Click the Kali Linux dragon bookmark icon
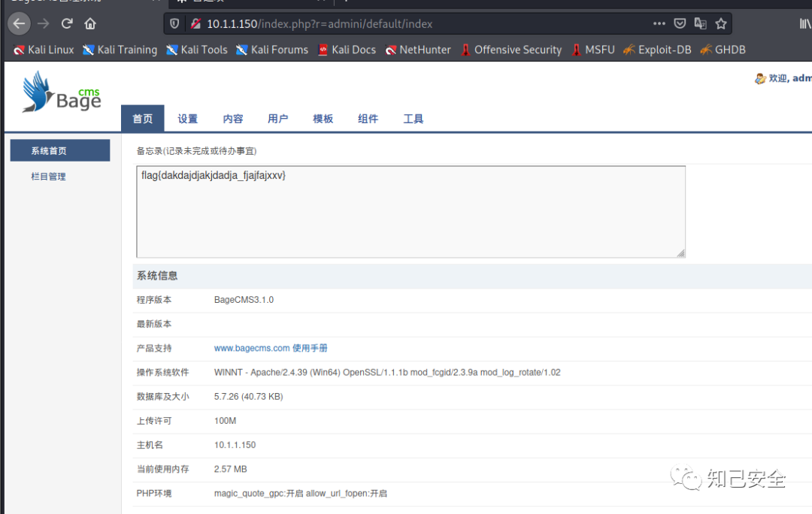This screenshot has width=812, height=514. pos(18,50)
